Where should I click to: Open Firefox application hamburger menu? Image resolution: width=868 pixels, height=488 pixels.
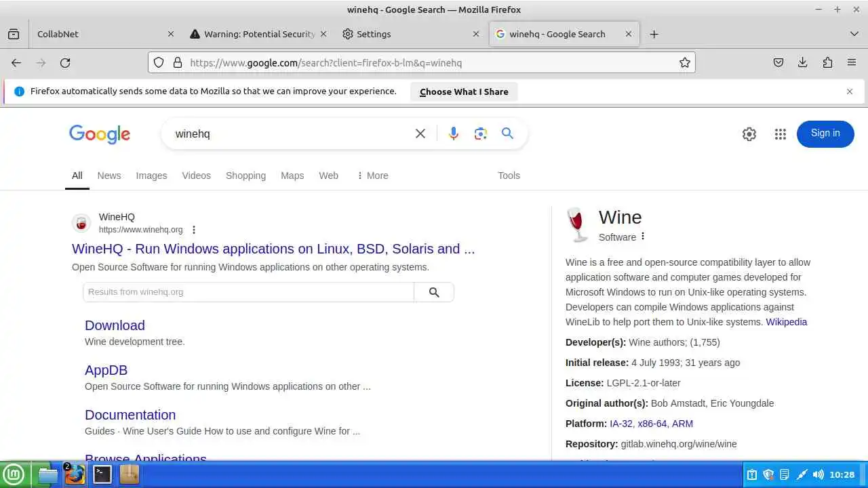click(x=852, y=62)
